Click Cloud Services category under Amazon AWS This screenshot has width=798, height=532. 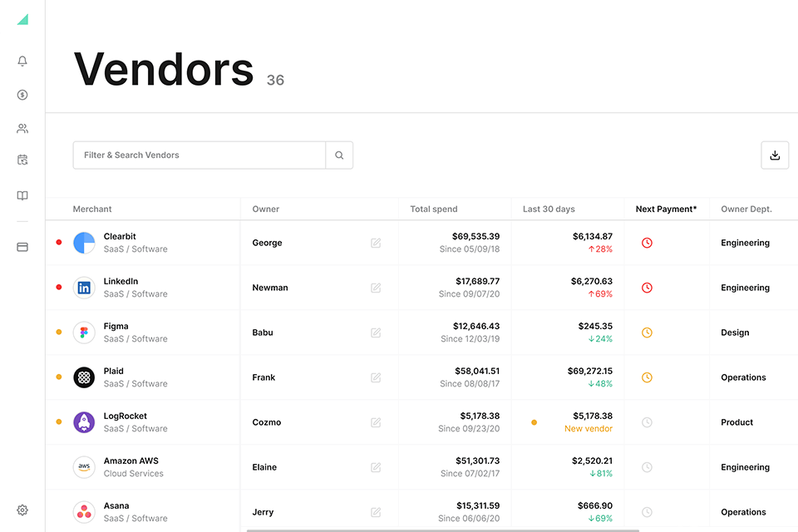pos(133,474)
